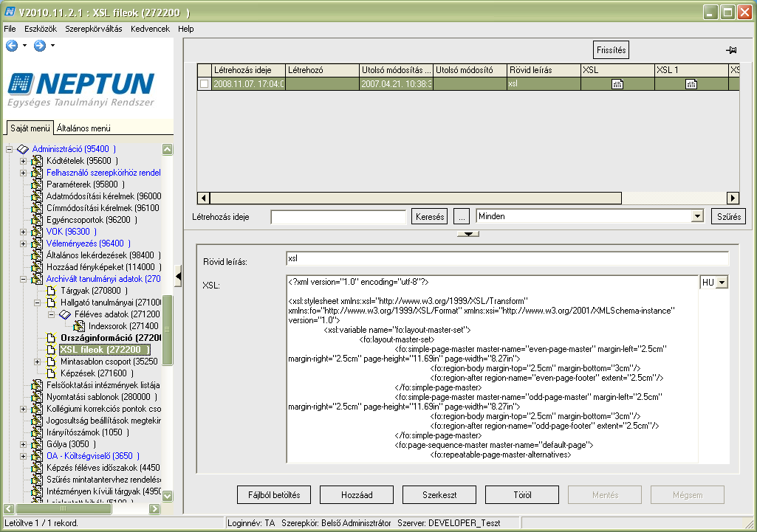Select Felsőoktatási intézmények listája tree item
This screenshot has width=757, height=532.
(x=103, y=385)
